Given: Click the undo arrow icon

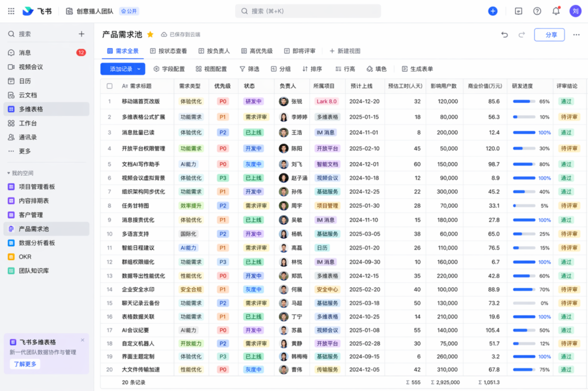Looking at the screenshot, I should [x=505, y=35].
